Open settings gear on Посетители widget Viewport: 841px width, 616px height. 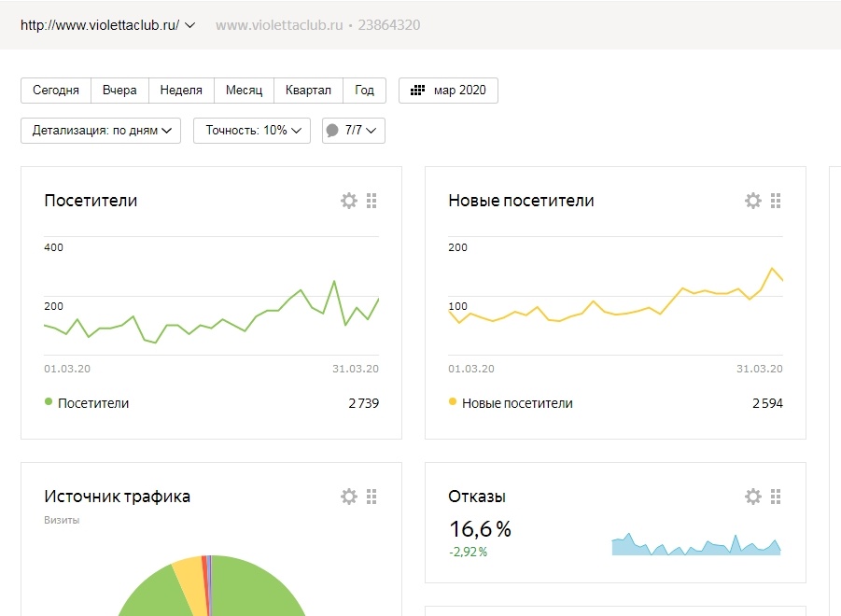tap(348, 201)
